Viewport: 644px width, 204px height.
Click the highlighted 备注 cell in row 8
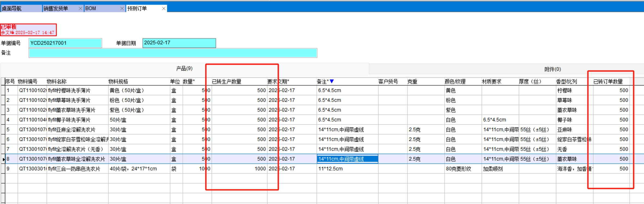tap(347, 159)
